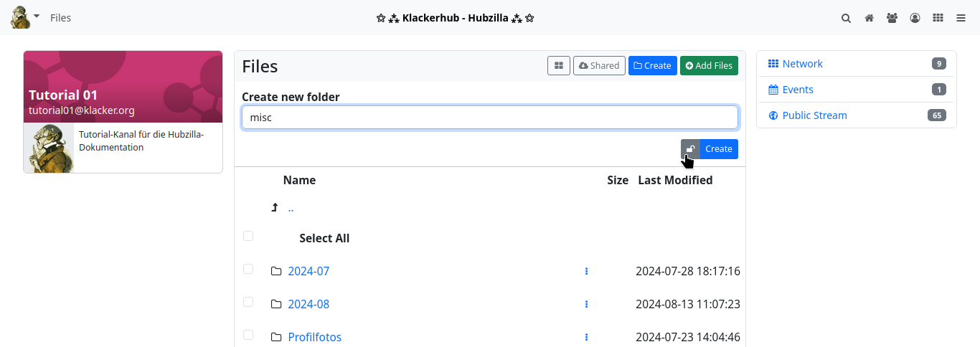Image resolution: width=980 pixels, height=347 pixels.
Task: Click the folder name input field
Action: 489,118
